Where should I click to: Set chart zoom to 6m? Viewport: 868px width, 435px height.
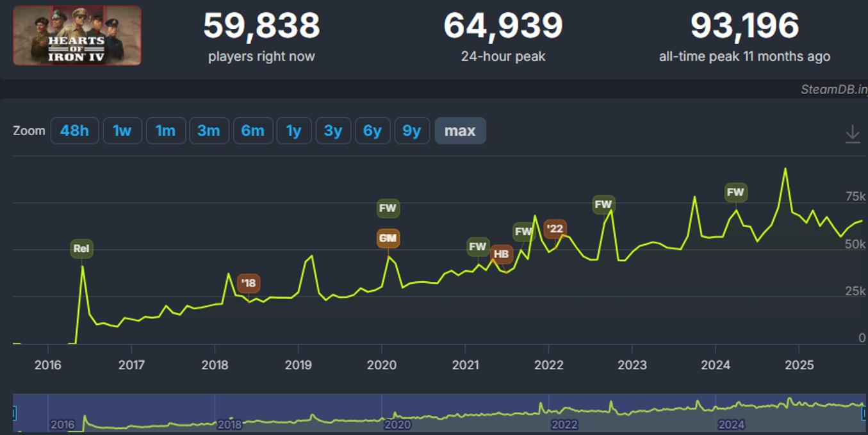tap(253, 131)
